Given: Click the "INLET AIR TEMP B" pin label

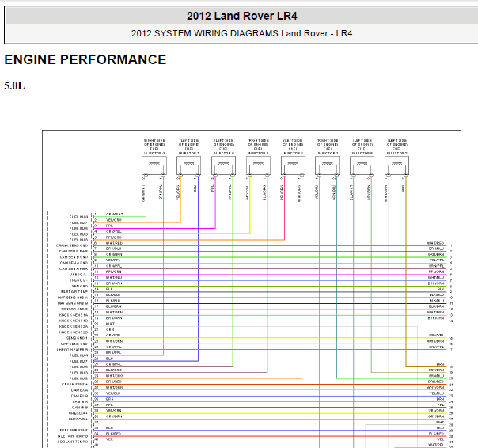Looking at the screenshot, I should [x=73, y=436].
